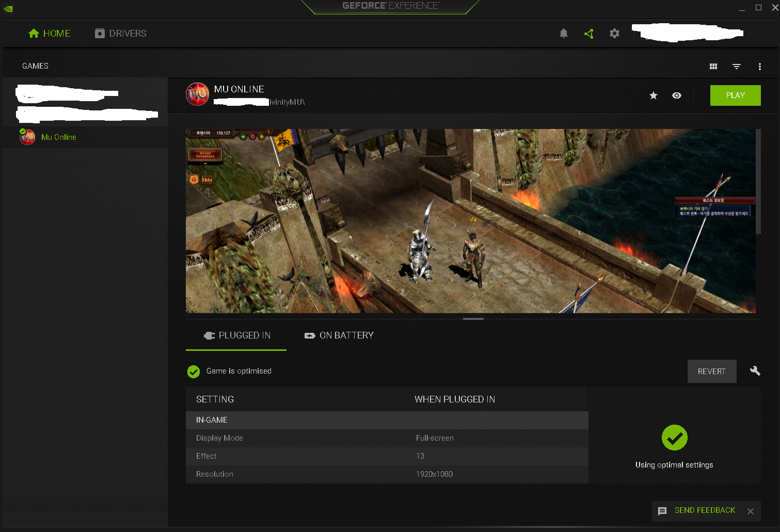Click the Resolution setting row
780x532 pixels.
387,474
